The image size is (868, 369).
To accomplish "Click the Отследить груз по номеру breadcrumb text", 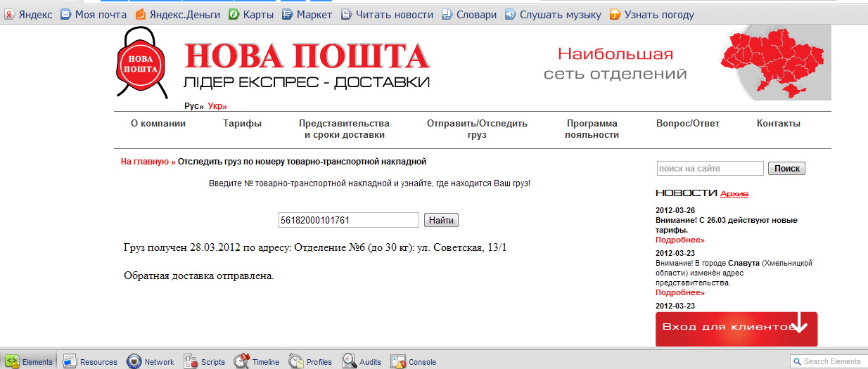I will (x=302, y=162).
